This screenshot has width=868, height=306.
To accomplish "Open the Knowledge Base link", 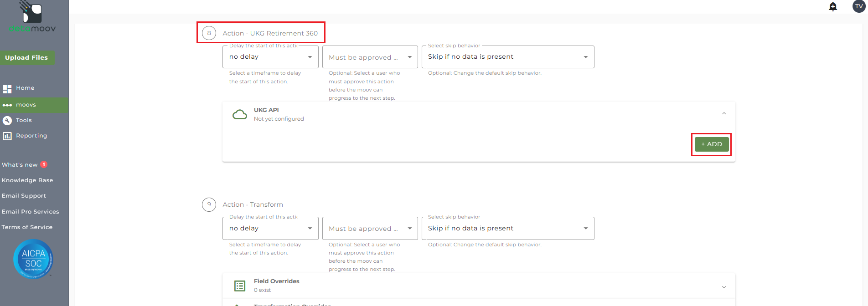I will [x=27, y=180].
